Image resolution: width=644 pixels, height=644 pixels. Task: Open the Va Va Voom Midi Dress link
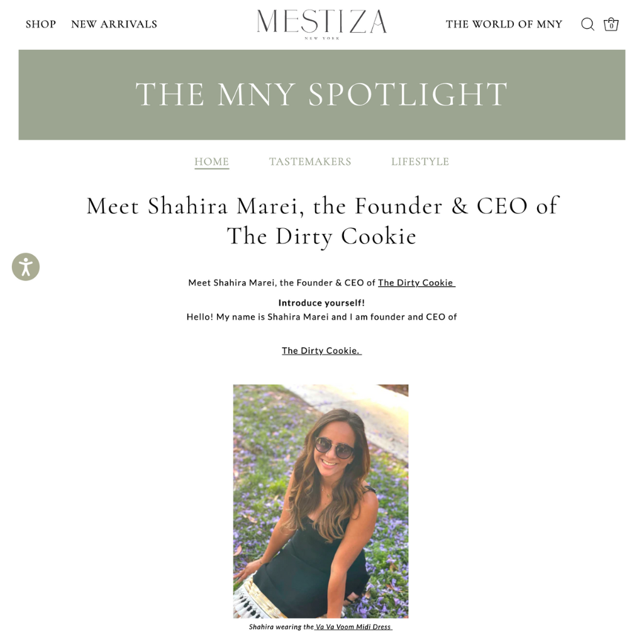pyautogui.click(x=353, y=627)
